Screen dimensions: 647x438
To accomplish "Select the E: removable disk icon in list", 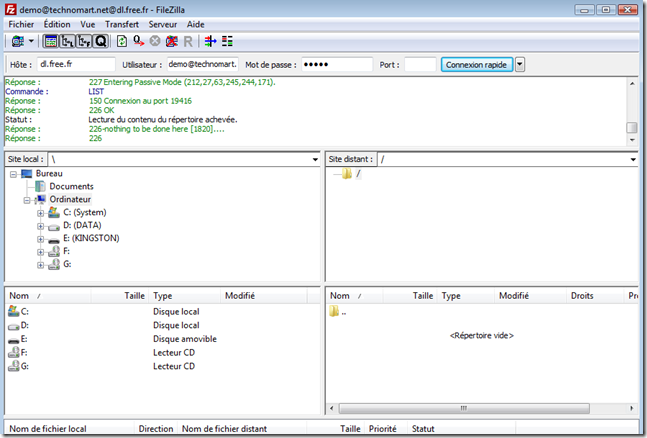I will 14,340.
